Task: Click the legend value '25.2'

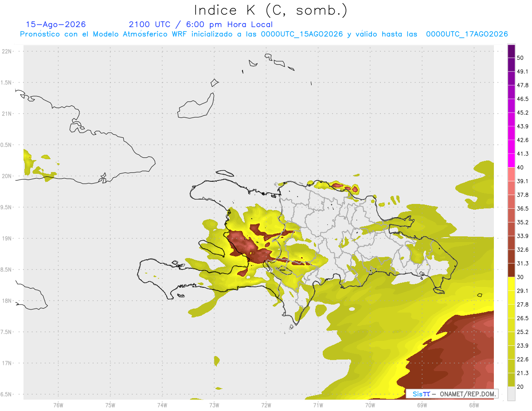Action: click(x=523, y=332)
